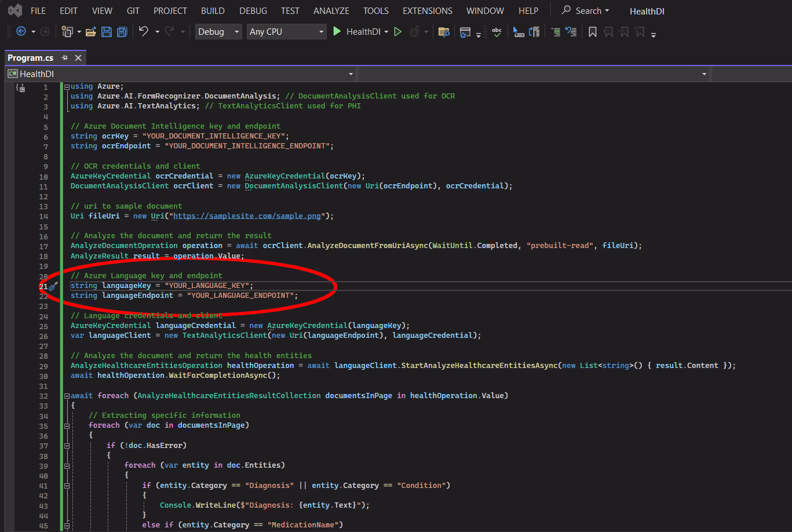Open the EXTENSIONS menu
Viewport: 792px width, 532px height.
pos(428,10)
